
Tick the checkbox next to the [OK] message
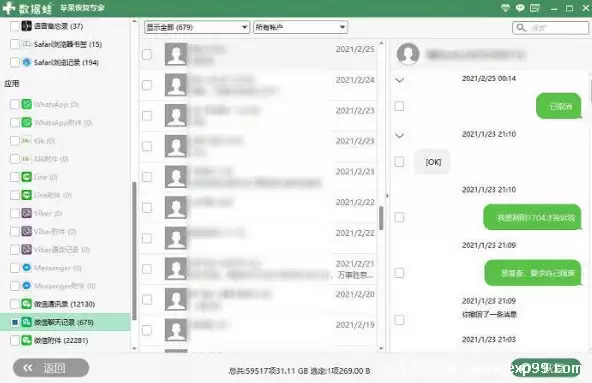pyautogui.click(x=399, y=162)
